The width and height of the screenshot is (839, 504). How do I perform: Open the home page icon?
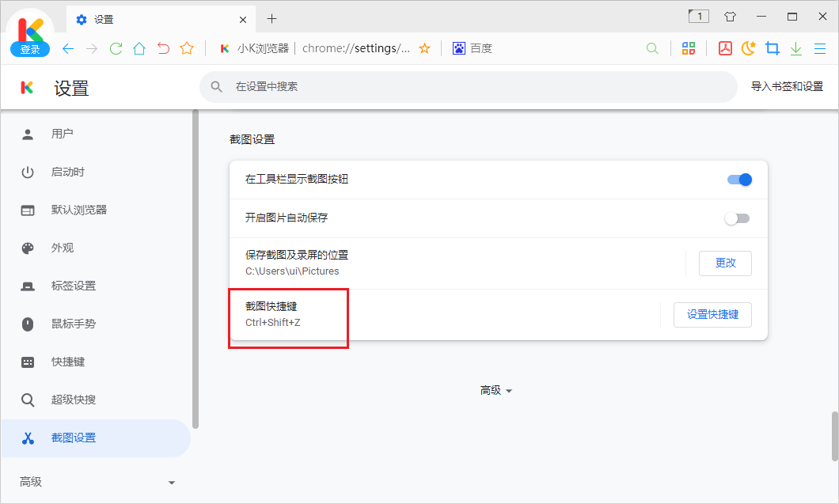(x=139, y=49)
